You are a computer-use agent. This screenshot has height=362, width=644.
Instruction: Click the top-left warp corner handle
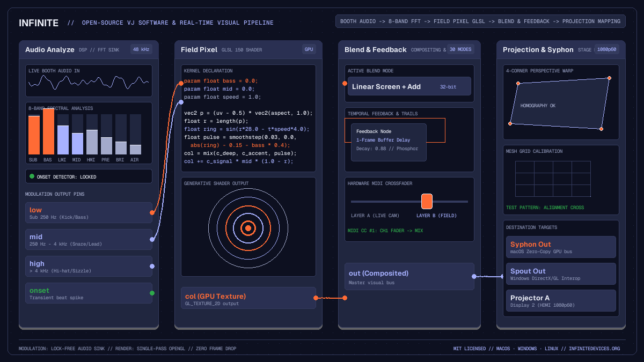tap(518, 83)
